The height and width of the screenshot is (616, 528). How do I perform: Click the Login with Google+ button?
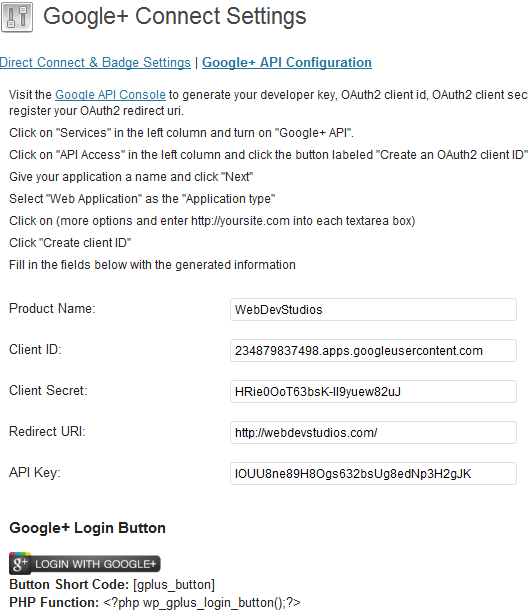85,564
